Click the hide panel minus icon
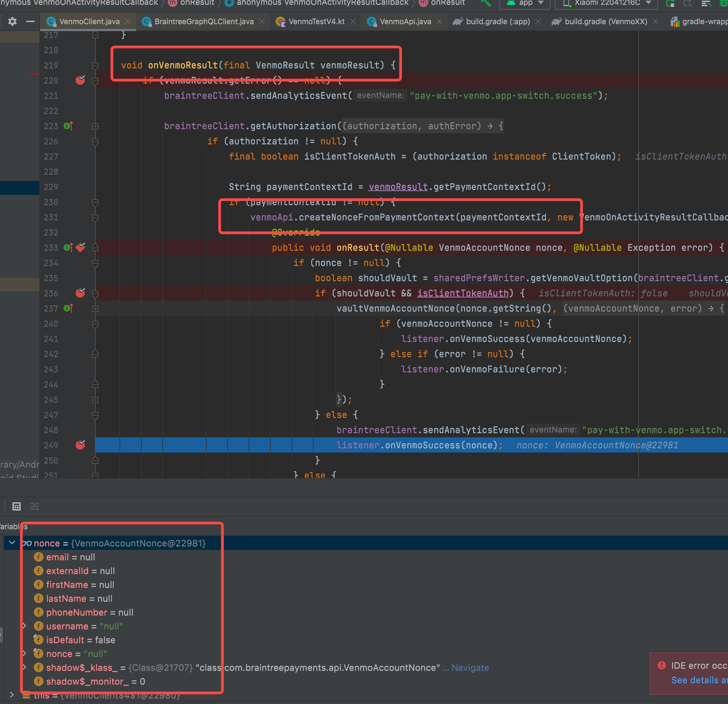Image resolution: width=728 pixels, height=704 pixels. point(30,21)
